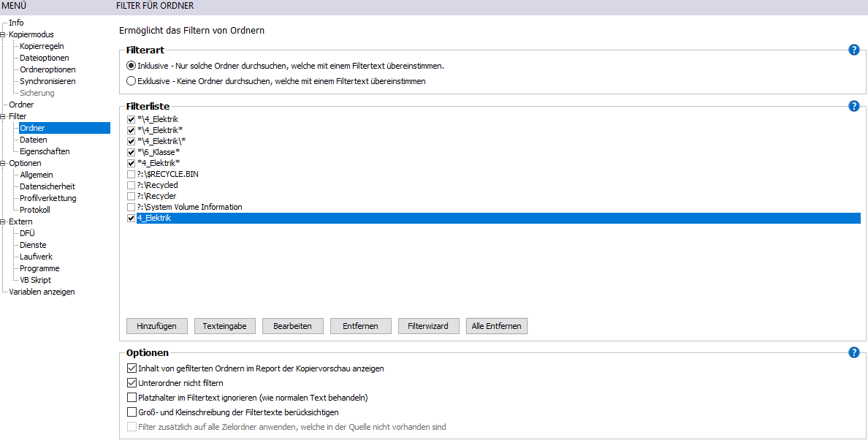868x443 pixels.
Task: Open Dateien under Filter in menu
Action: (33, 140)
